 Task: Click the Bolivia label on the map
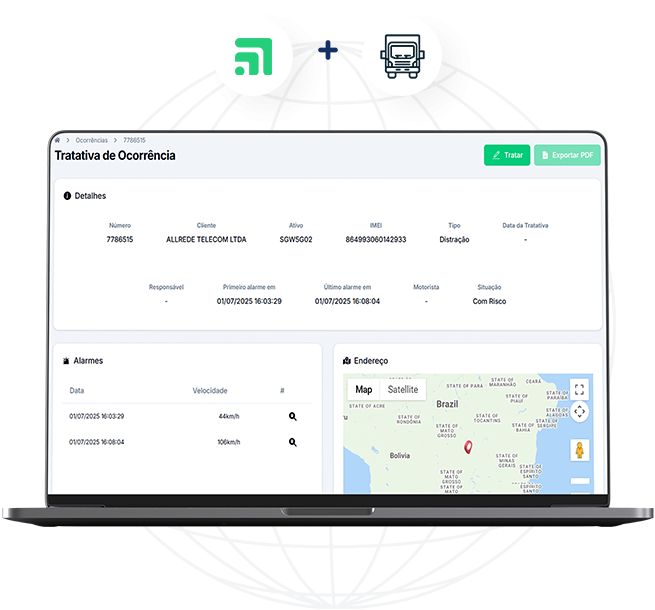pos(400,455)
